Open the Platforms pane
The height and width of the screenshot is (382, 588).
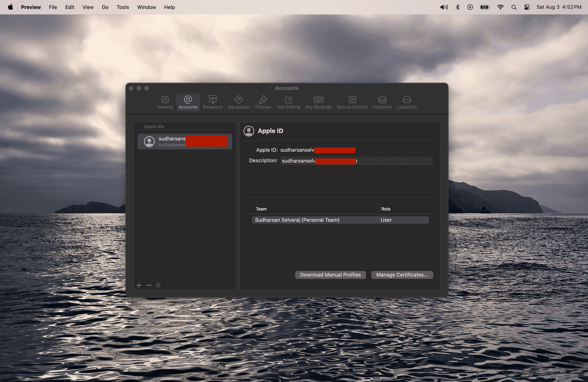(382, 102)
